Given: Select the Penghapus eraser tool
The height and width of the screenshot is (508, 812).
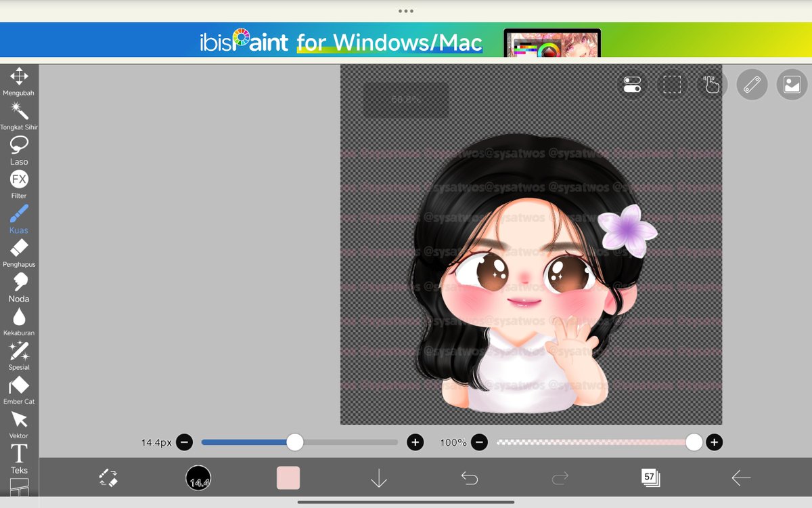Looking at the screenshot, I should coord(19,253).
